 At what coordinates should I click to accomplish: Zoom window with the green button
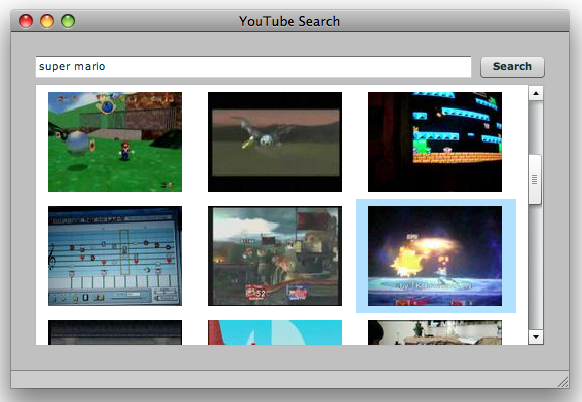pos(68,21)
